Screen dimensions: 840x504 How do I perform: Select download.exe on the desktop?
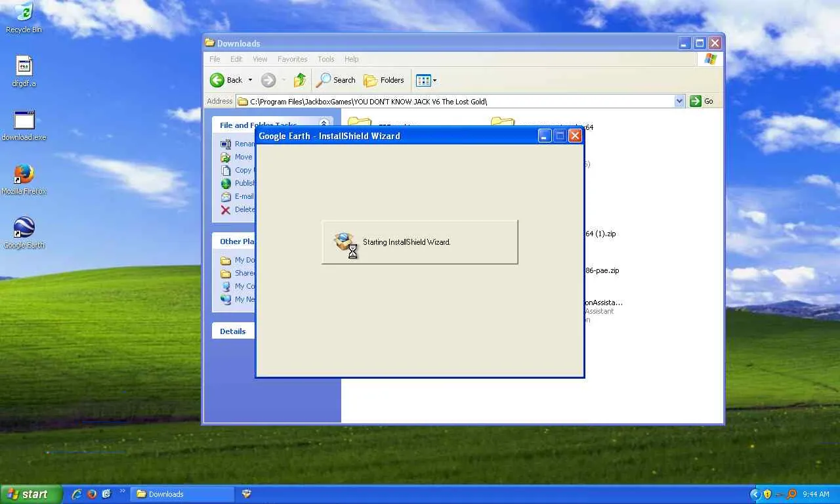[x=24, y=125]
